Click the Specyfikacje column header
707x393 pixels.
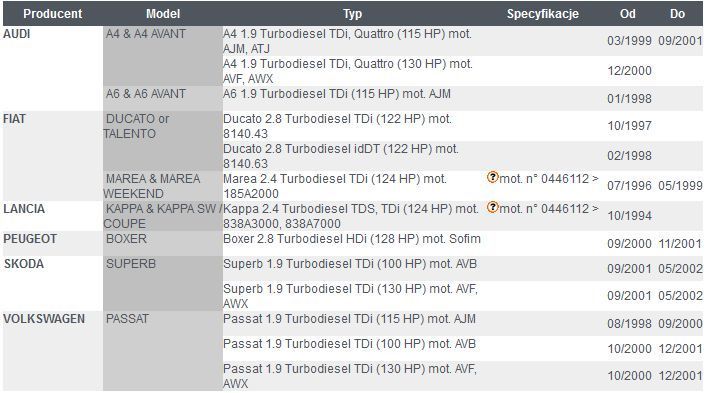coord(542,14)
